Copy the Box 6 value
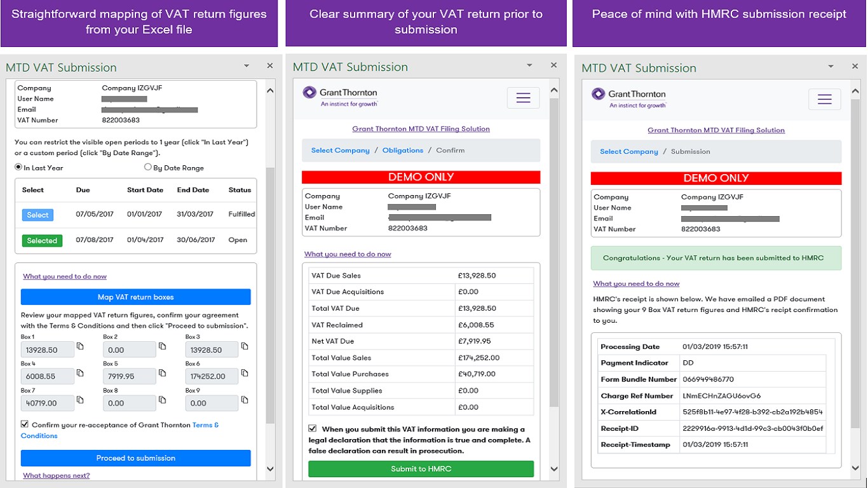The image size is (868, 488). [245, 373]
